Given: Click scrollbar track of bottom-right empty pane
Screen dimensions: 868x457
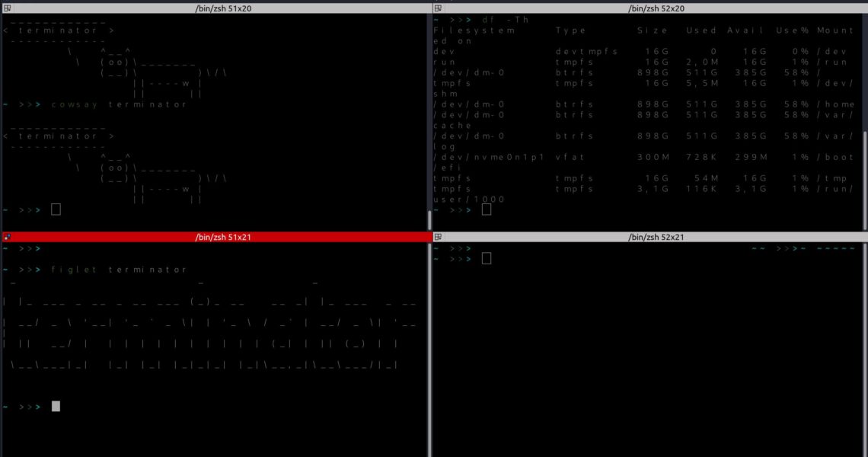Looking at the screenshot, I should click(x=863, y=343).
